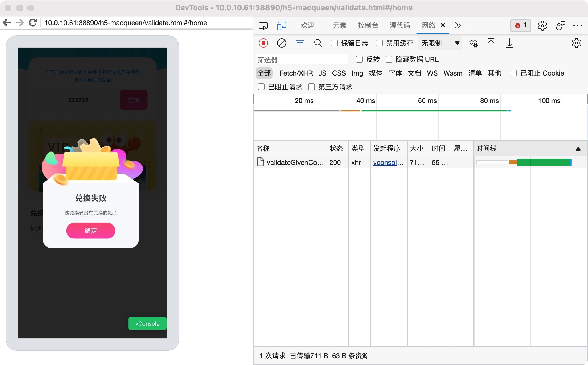This screenshot has width=588, height=365.
Task: Filter requests by CSS
Action: coord(339,73)
